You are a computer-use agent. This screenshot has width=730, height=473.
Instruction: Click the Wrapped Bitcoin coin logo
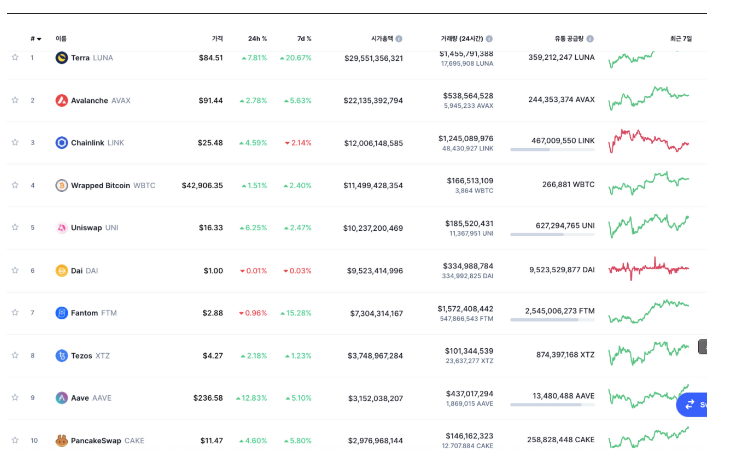61,185
